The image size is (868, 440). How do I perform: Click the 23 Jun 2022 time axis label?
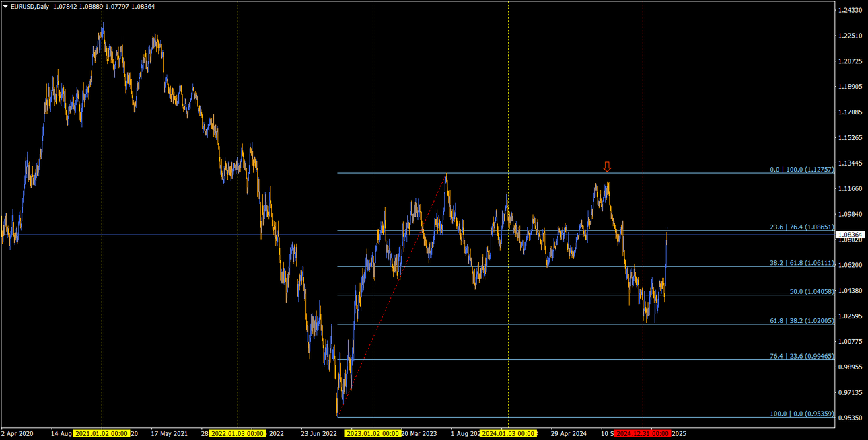pos(319,434)
